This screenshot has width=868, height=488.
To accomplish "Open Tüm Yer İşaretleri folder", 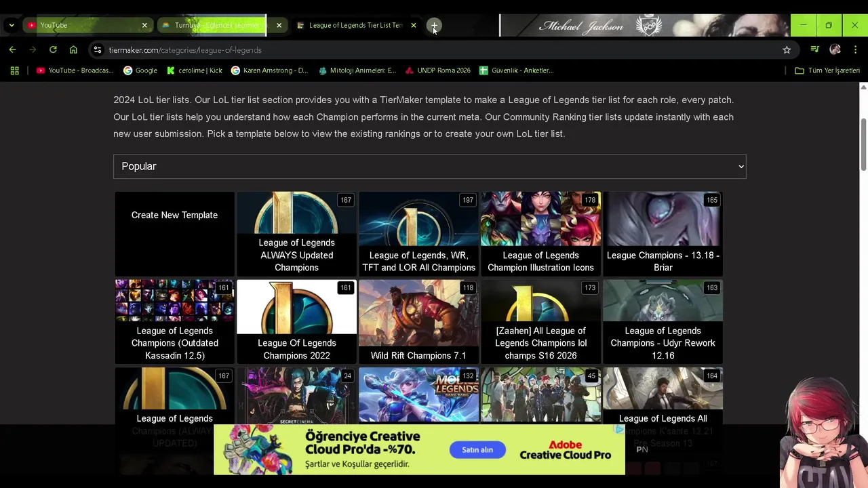I will point(827,70).
